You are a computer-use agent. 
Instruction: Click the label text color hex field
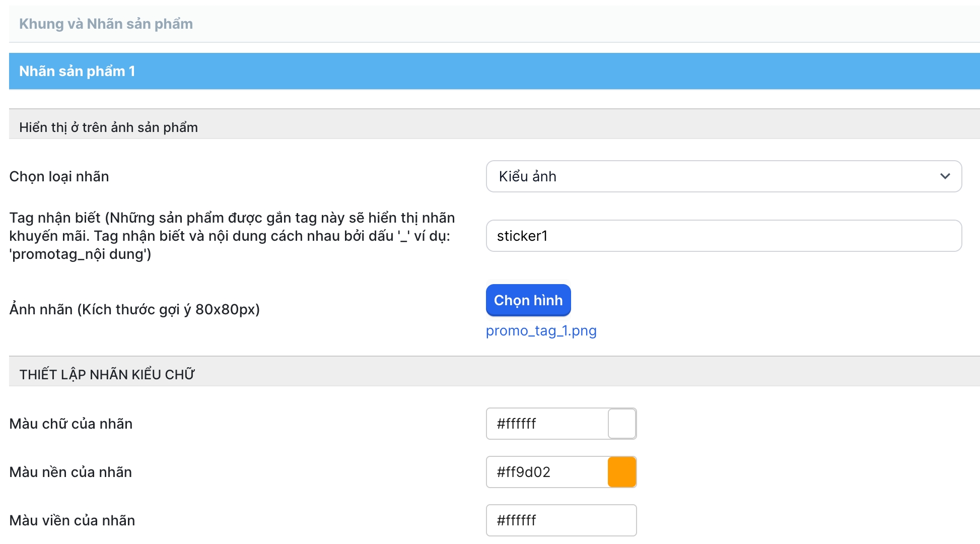pyautogui.click(x=547, y=424)
